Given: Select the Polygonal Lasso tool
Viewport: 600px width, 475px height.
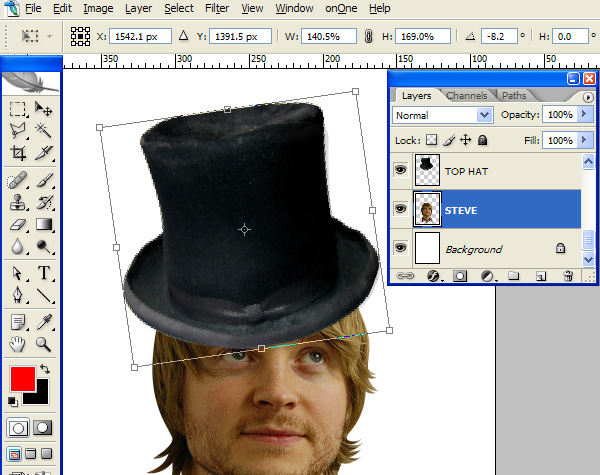Looking at the screenshot, I should click(x=18, y=131).
